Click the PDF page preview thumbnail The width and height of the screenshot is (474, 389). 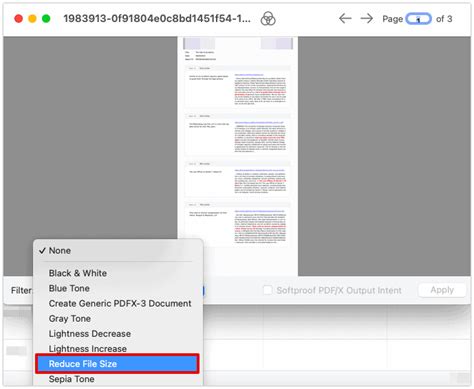(x=238, y=156)
